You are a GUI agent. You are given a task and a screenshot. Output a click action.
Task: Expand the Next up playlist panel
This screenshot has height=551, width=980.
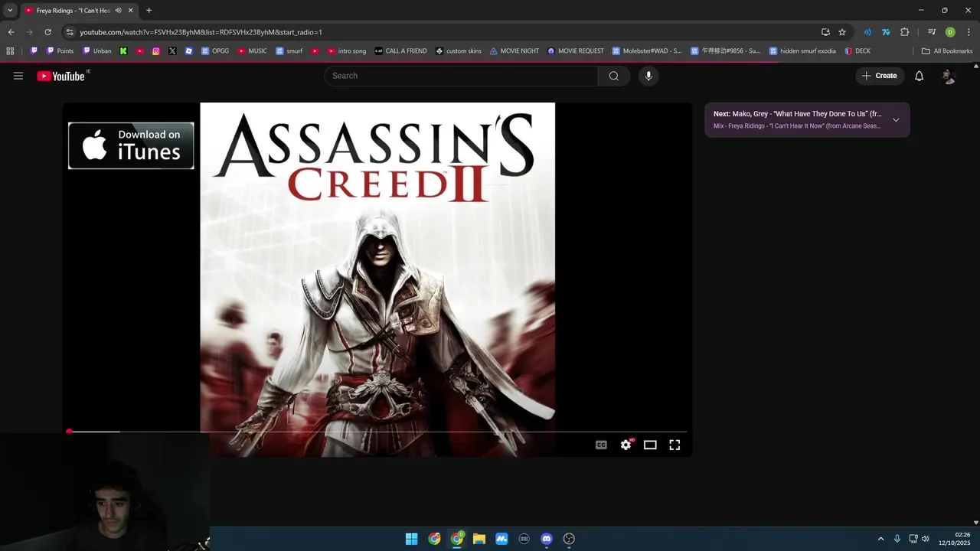896,120
